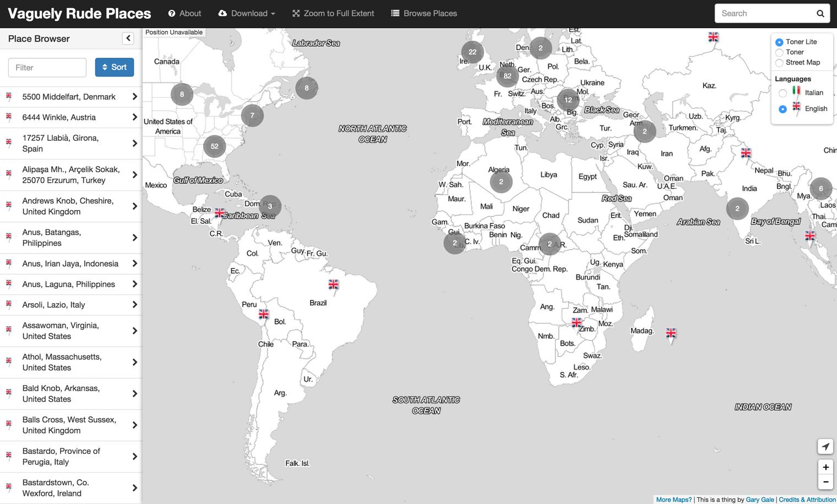The height and width of the screenshot is (504, 837).
Task: Click the 82 cluster marker over the United Kingdom
Action: 507,76
